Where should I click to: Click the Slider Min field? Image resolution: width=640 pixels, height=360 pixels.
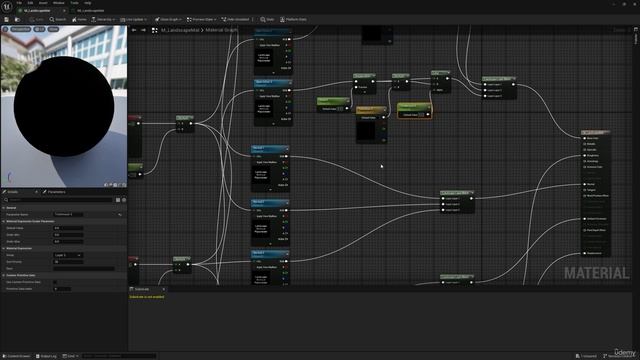(69, 235)
